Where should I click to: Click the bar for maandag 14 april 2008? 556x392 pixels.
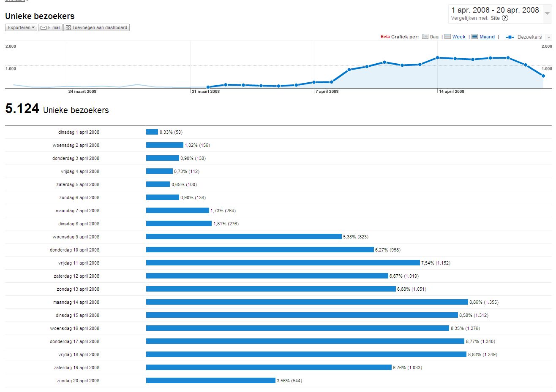click(307, 302)
